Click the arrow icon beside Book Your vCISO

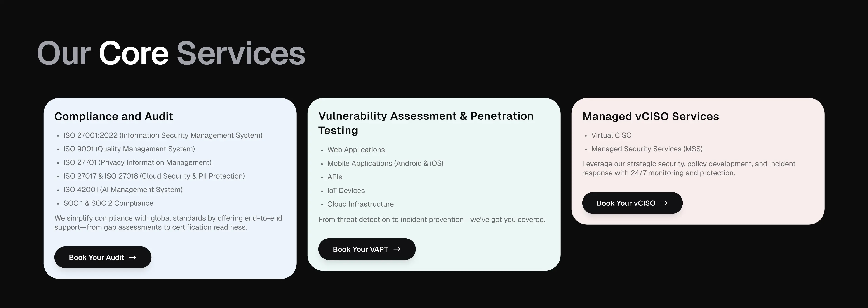click(x=663, y=203)
